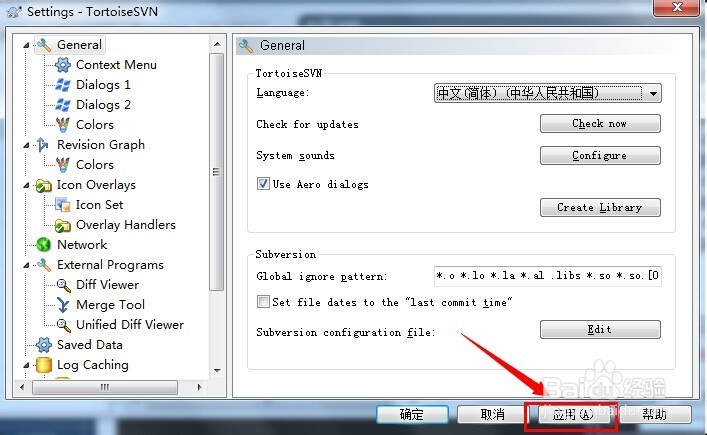The height and width of the screenshot is (435, 707).
Task: Click the Merge Tool icon
Action: [63, 305]
